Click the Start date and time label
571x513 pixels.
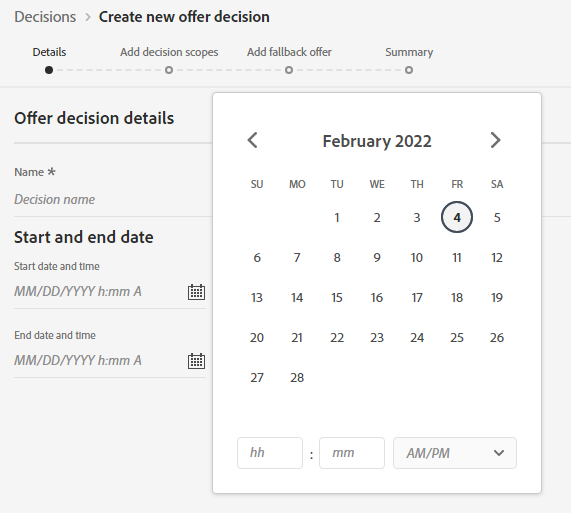(57, 266)
